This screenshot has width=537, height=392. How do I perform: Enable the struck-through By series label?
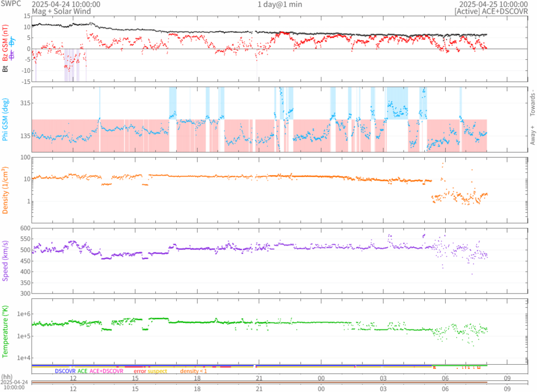[x=13, y=41]
